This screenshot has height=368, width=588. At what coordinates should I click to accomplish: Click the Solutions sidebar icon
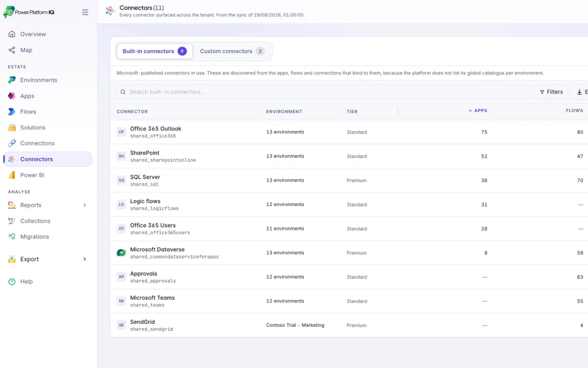pos(12,128)
